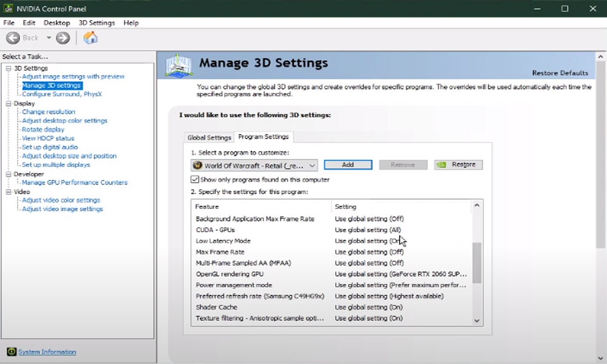Open Configure Surround, PhysX
The height and width of the screenshot is (364, 607).
(62, 94)
